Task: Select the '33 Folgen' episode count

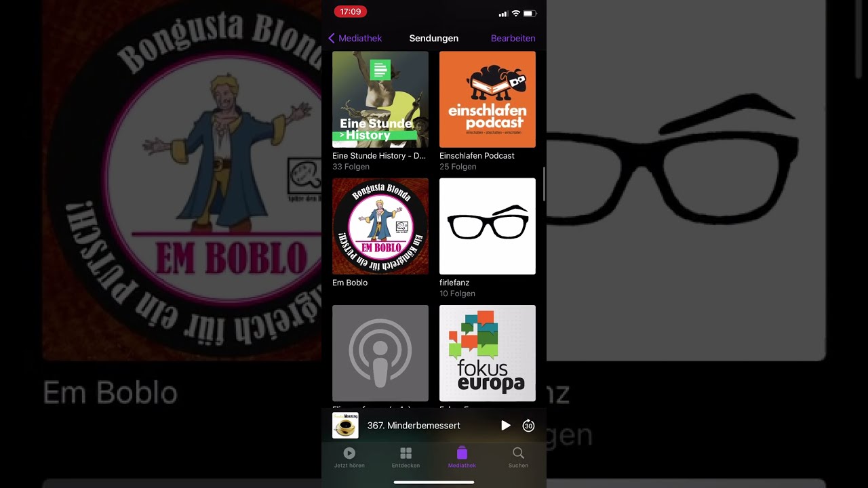Action: (x=351, y=167)
